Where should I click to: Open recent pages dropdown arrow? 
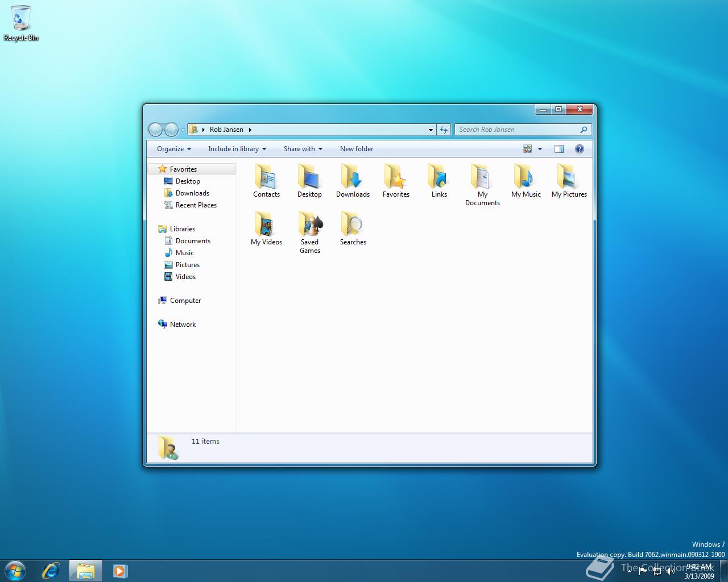183,130
